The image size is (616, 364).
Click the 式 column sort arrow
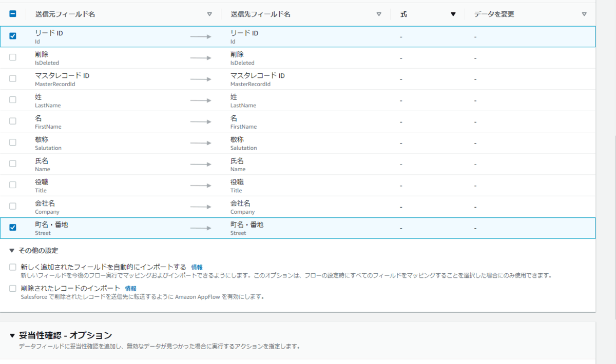(453, 14)
